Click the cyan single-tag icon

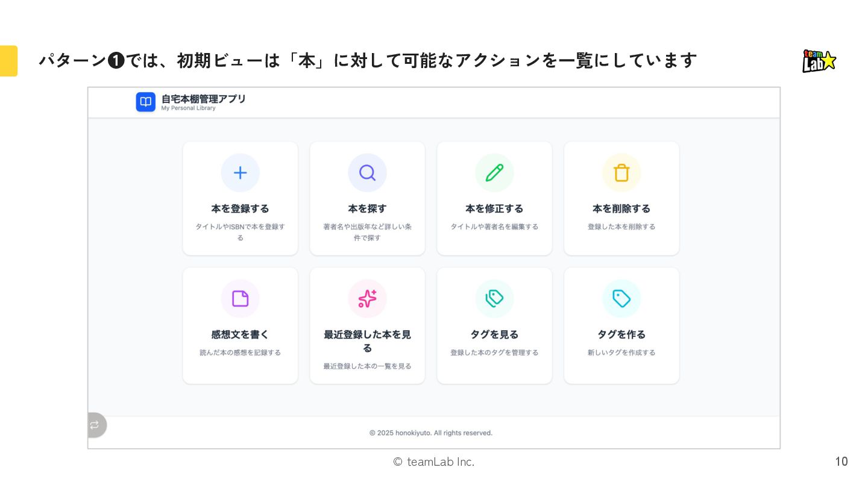click(621, 299)
